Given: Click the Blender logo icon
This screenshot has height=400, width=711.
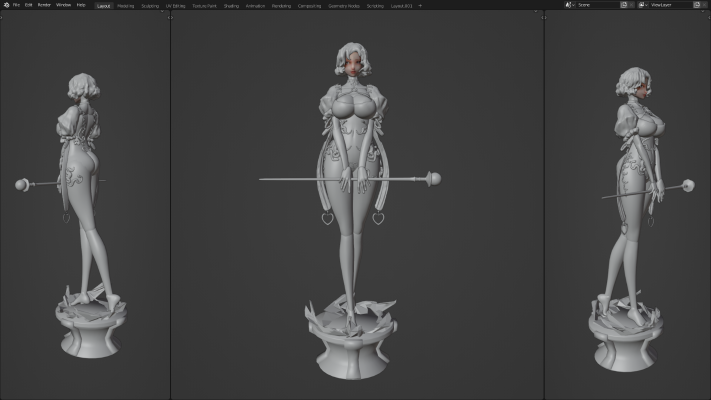Looking at the screenshot, I should [x=5, y=5].
